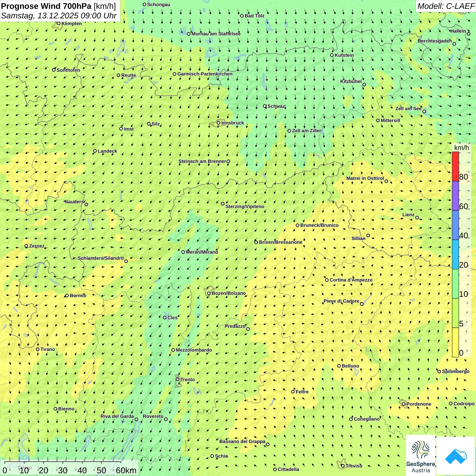Image resolution: width=476 pixels, height=476 pixels.
Task: Click the Schwaz city label
Action: click(276, 106)
